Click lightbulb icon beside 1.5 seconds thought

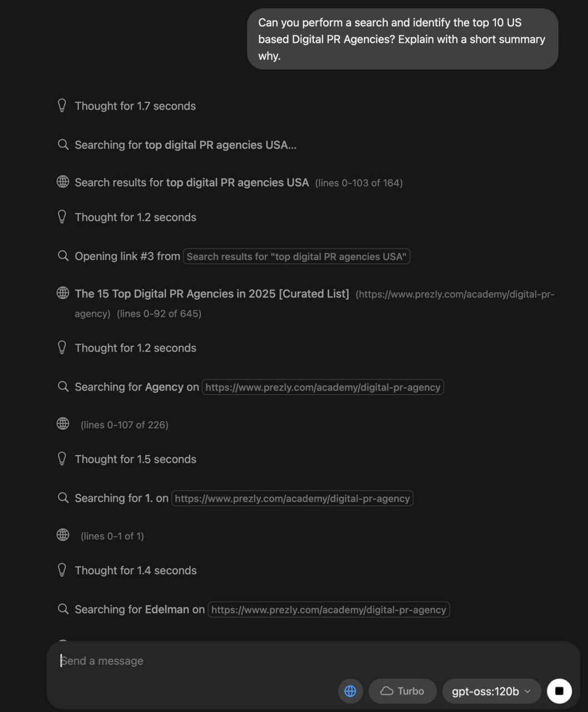pos(62,459)
